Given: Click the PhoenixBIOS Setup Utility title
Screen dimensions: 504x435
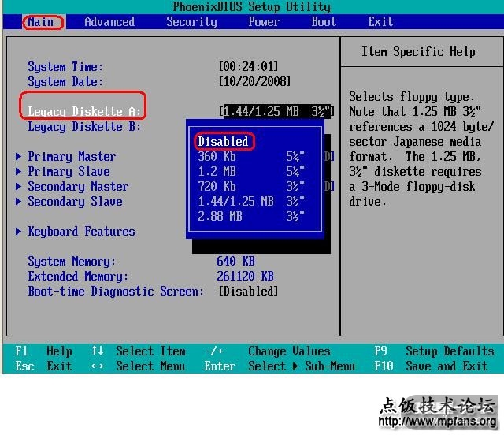Looking at the screenshot, I should point(252,7).
